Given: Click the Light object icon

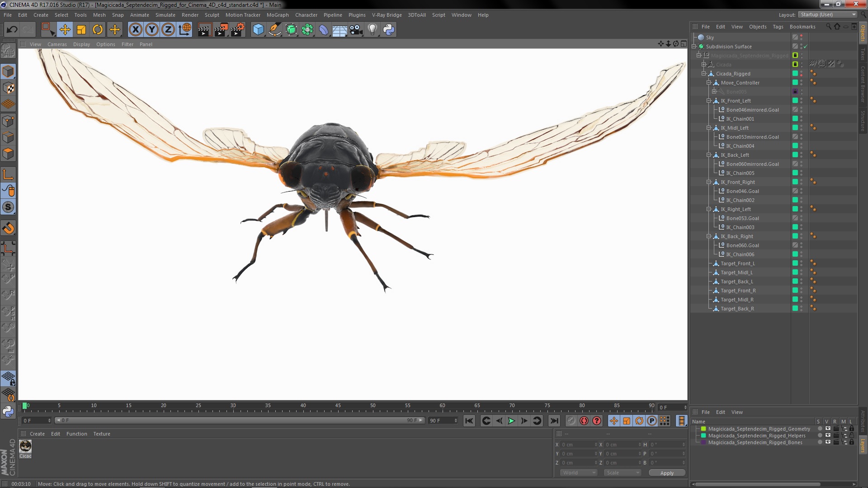Looking at the screenshot, I should coord(372,30).
